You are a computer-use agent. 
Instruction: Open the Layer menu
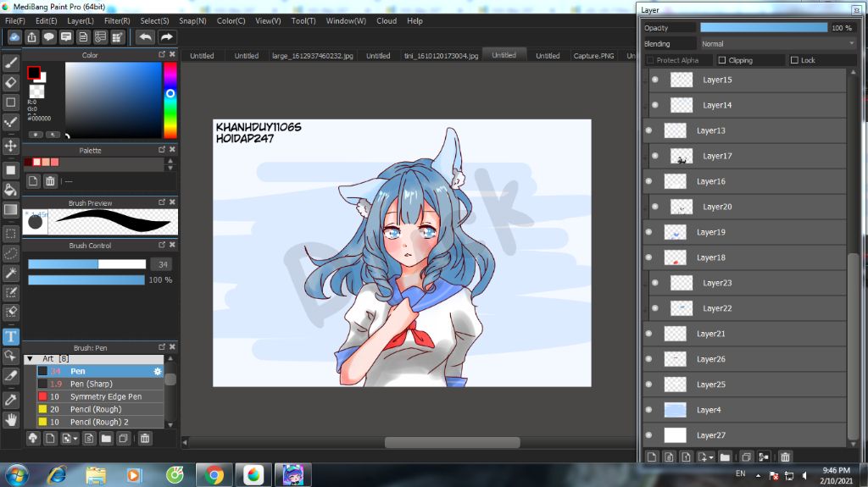81,20
